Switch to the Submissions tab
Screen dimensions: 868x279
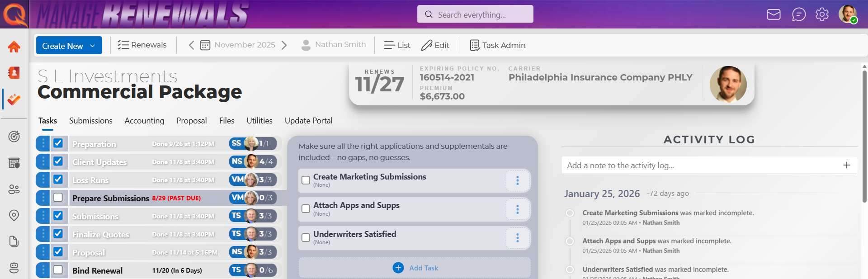pyautogui.click(x=91, y=121)
